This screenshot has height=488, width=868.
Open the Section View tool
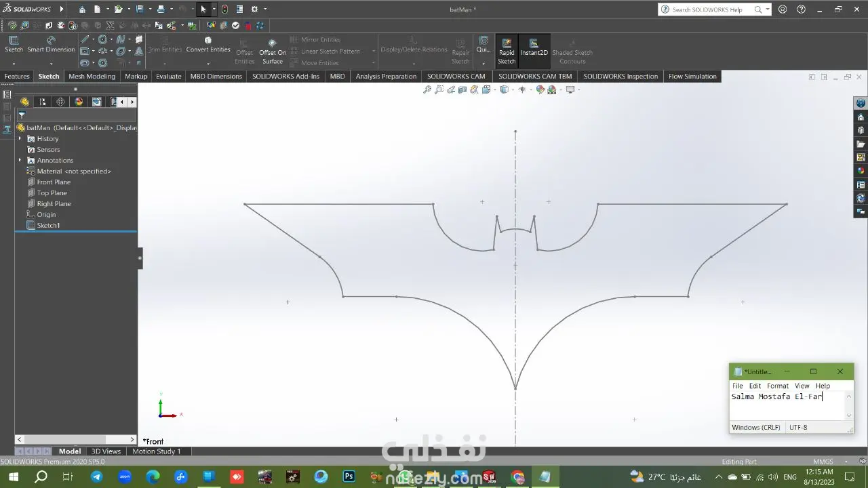click(462, 89)
